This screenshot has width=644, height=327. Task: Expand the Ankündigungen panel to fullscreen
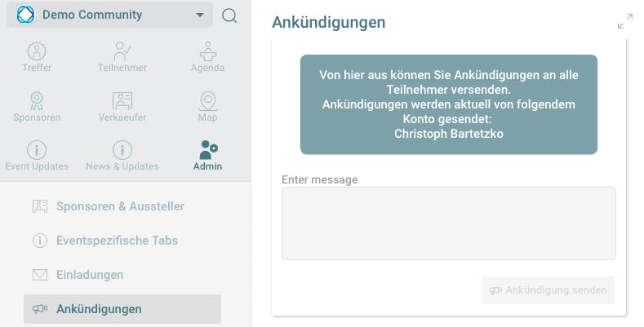tap(625, 21)
